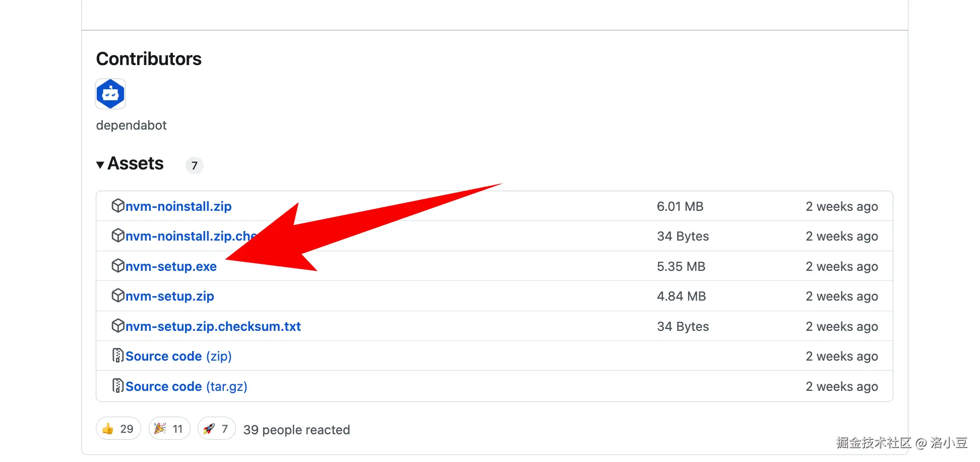Click "2 weeks ago" in Source code (tar.gz) row
Viewport: 980px width, 462px height.
(842, 386)
